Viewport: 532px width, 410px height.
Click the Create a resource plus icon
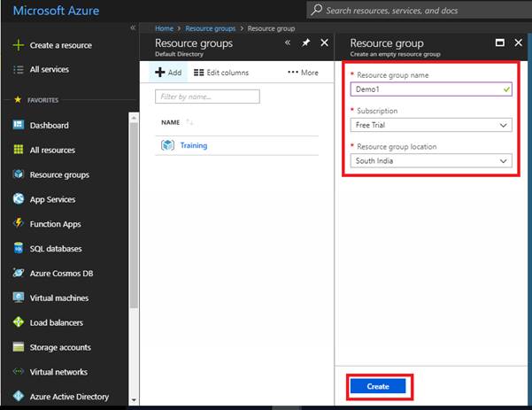(18, 45)
